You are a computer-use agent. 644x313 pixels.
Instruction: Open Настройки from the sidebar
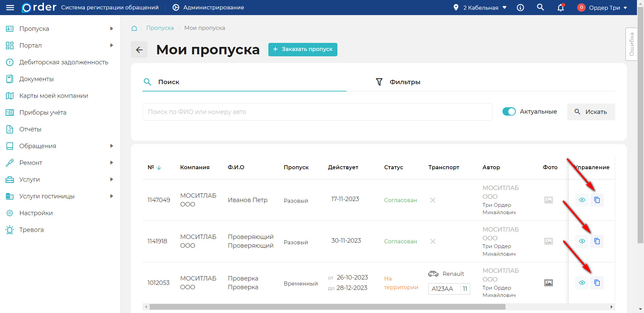(x=36, y=213)
